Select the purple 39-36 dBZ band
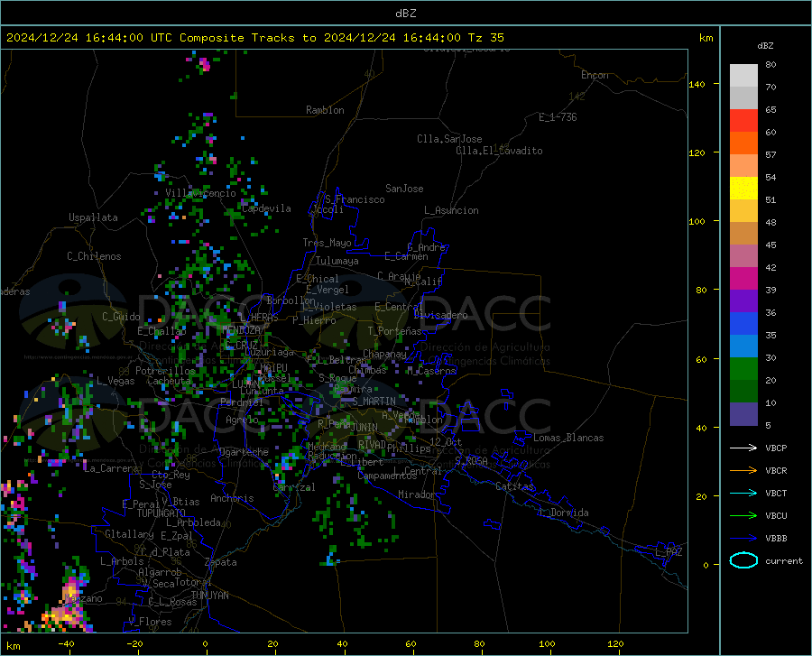The height and width of the screenshot is (656, 812). (743, 301)
